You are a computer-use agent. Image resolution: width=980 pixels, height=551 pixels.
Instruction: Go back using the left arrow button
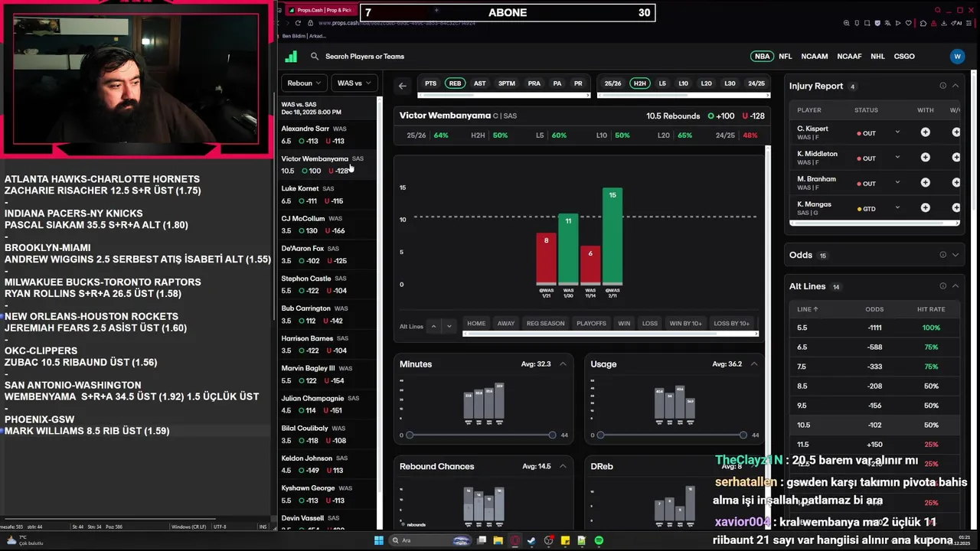[403, 86]
